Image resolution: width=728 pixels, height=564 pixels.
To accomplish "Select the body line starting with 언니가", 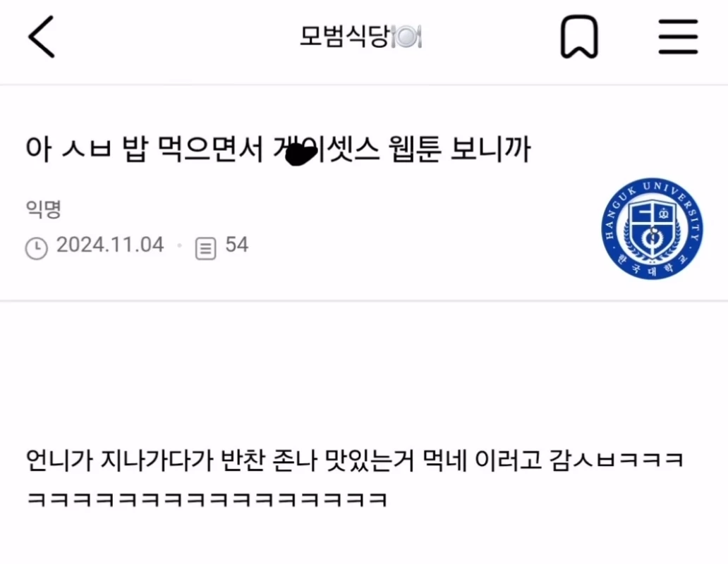I will pyautogui.click(x=355, y=460).
